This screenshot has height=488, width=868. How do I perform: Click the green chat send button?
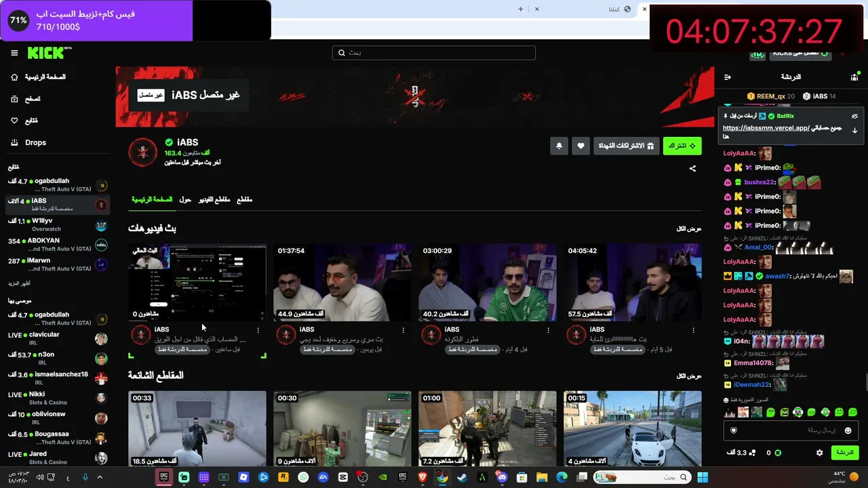844,453
